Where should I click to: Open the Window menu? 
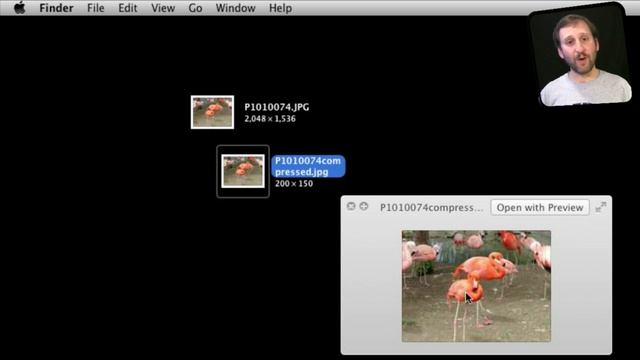(236, 8)
